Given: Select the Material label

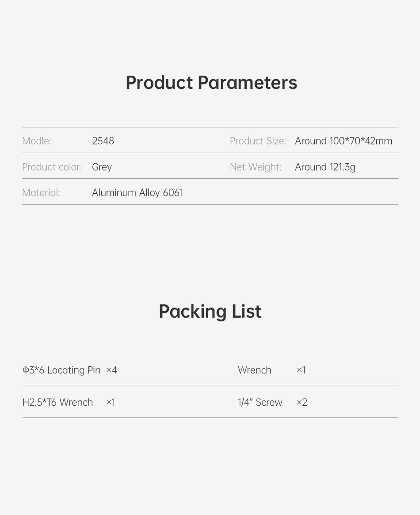Looking at the screenshot, I should click(x=41, y=192).
